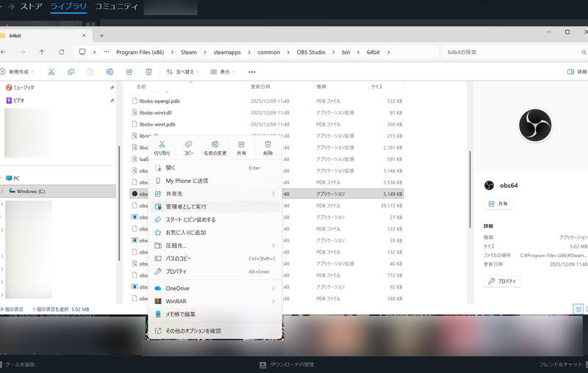Open the Steam ストア tab
This screenshot has width=588, height=373.
31,7
